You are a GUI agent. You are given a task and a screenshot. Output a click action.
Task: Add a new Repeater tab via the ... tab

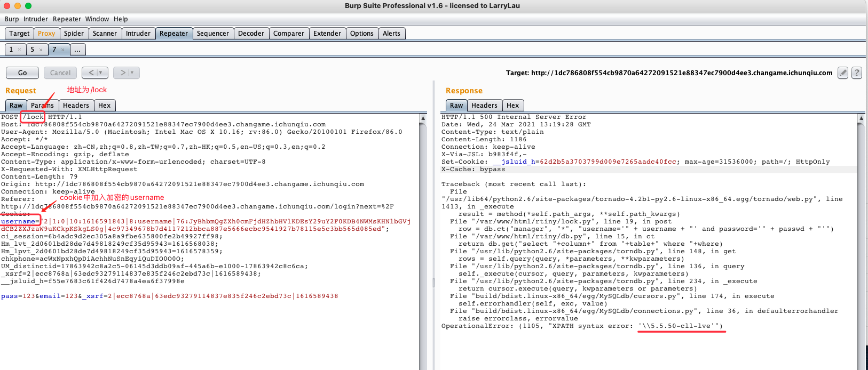click(x=77, y=50)
